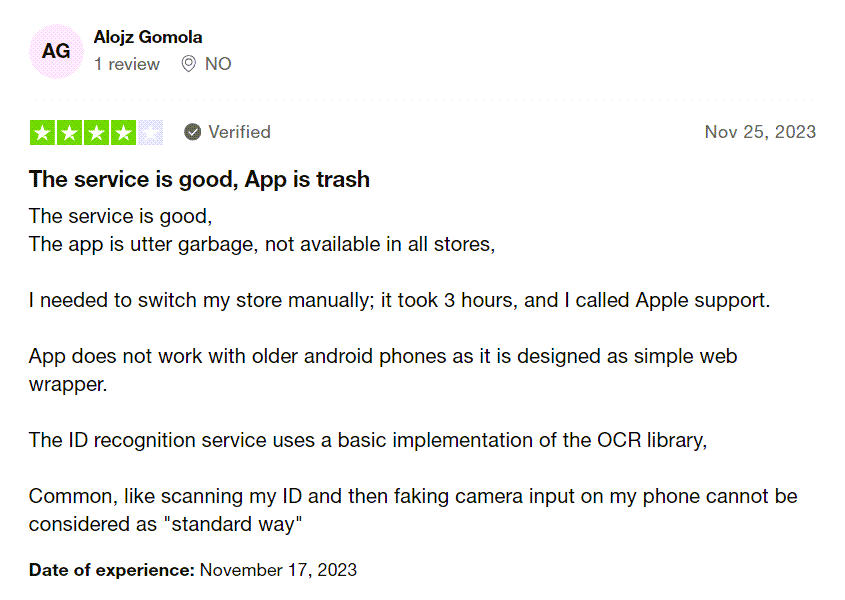Click the Nov 25, 2023 review date
This screenshot has width=845, height=600.
point(760,132)
